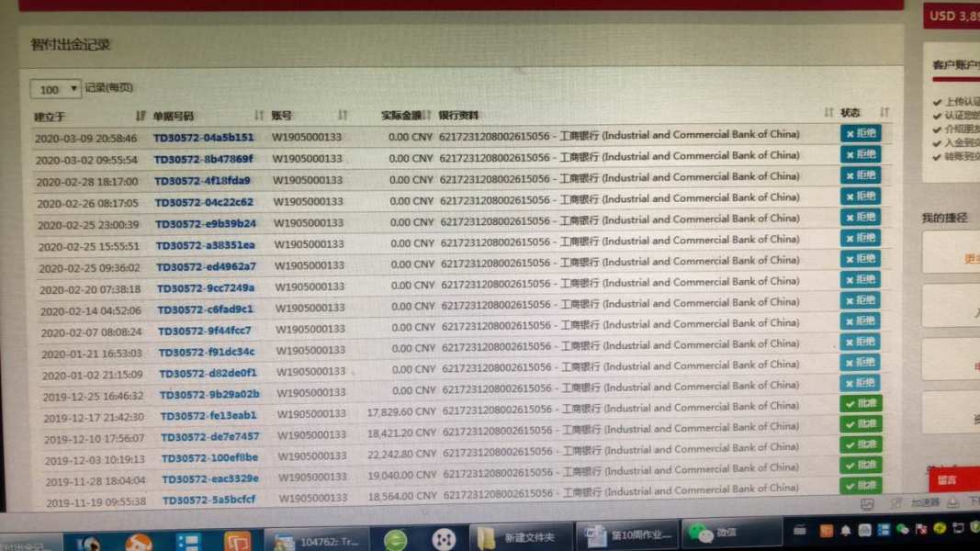Sort by the 银行资料 column arrows
This screenshot has width=980, height=551.
pyautogui.click(x=828, y=112)
